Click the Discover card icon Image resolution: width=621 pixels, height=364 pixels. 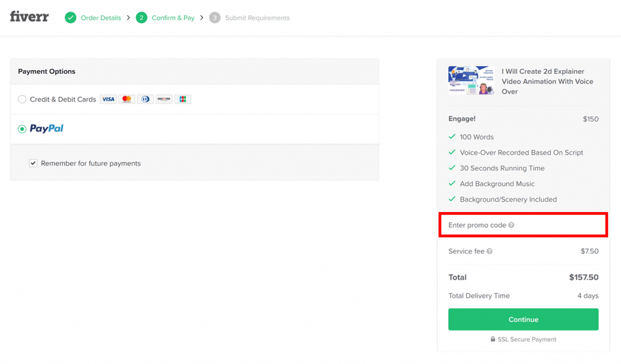(164, 99)
